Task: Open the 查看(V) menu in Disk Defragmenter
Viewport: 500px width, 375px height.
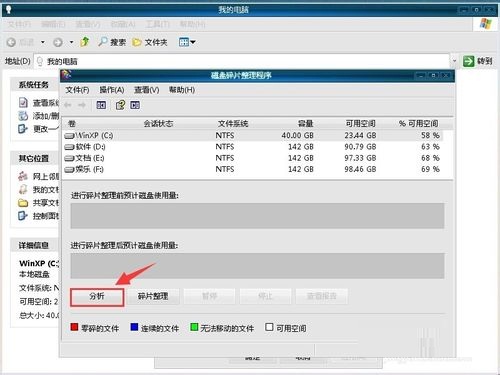Action: (x=147, y=90)
